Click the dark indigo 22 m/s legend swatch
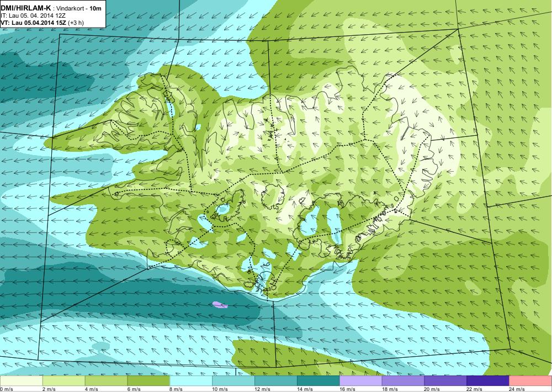 [x=488, y=381]
